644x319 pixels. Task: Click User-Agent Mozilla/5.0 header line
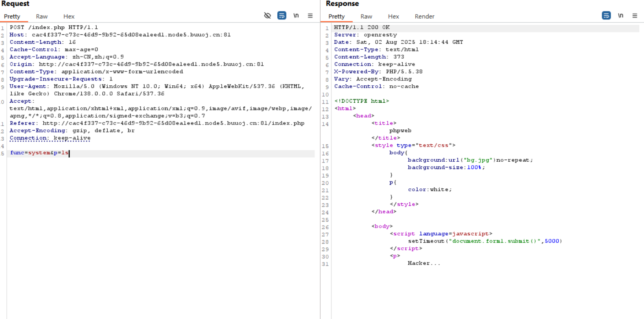[x=157, y=90]
